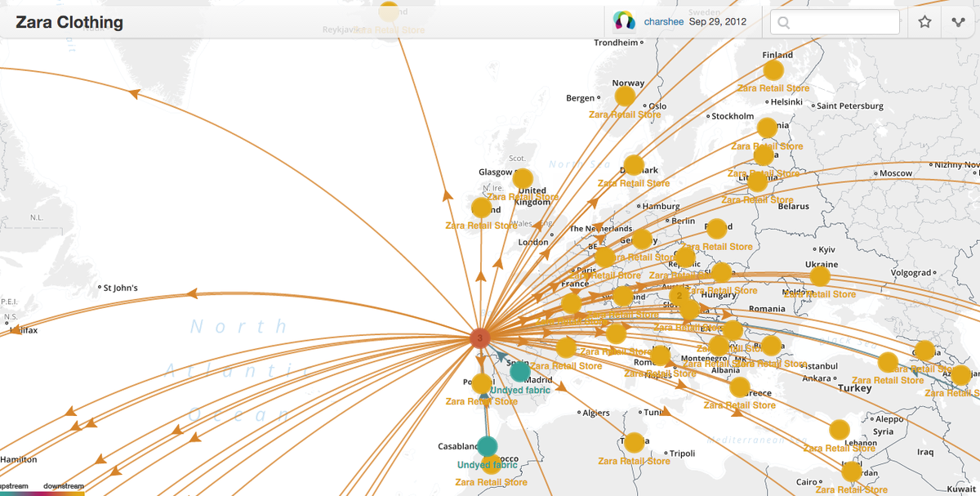The height and width of the screenshot is (496, 980).
Task: Click the Stockholm city label
Action: click(733, 116)
